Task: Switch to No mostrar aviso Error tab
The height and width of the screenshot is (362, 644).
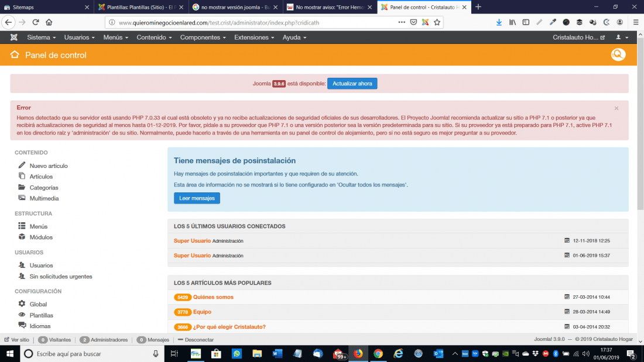Action: 330,7
